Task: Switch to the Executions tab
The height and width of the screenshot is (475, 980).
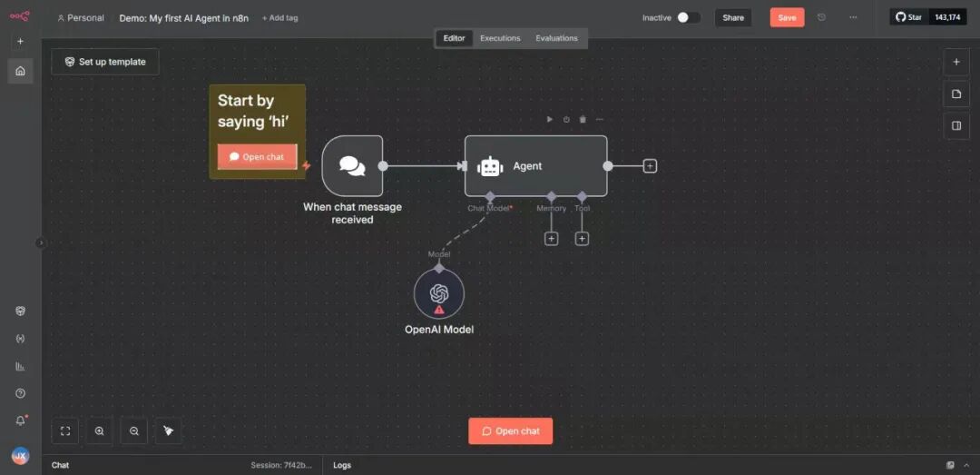Action: point(500,38)
